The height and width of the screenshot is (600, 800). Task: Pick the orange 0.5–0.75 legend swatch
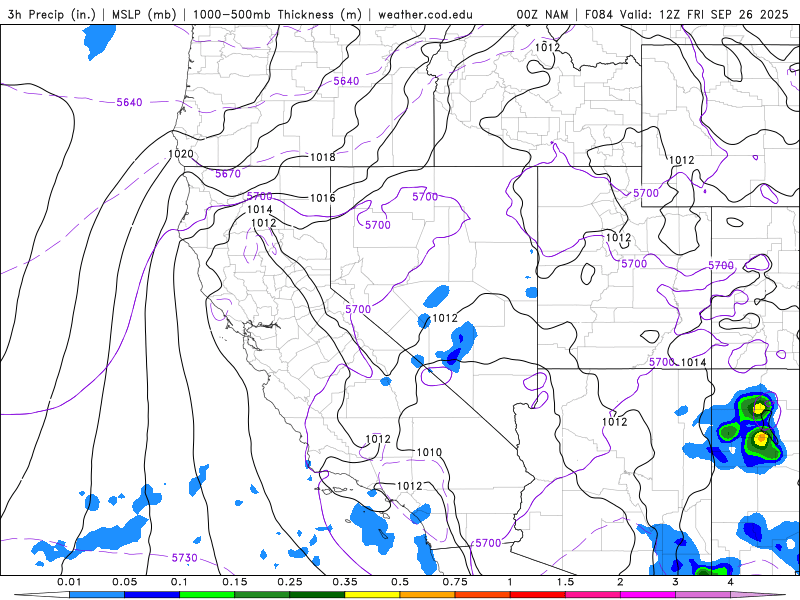click(x=428, y=595)
